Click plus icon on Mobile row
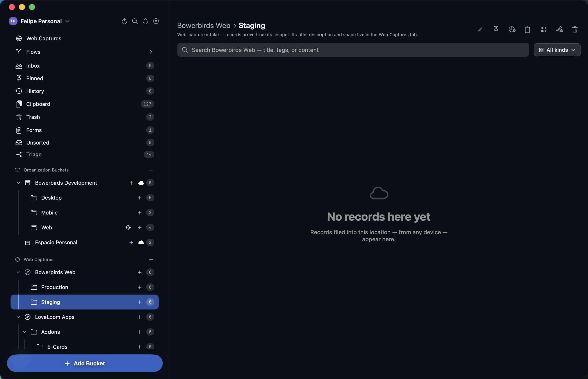Viewport: 588px width, 379px height. coord(139,213)
